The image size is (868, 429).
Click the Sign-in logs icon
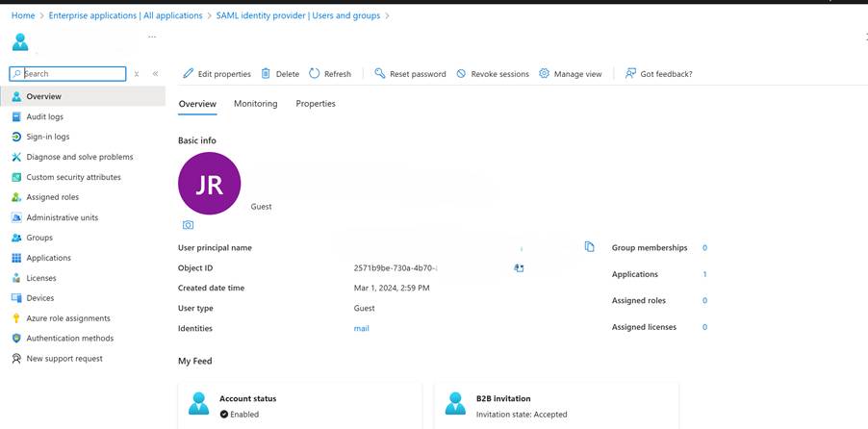(x=16, y=137)
